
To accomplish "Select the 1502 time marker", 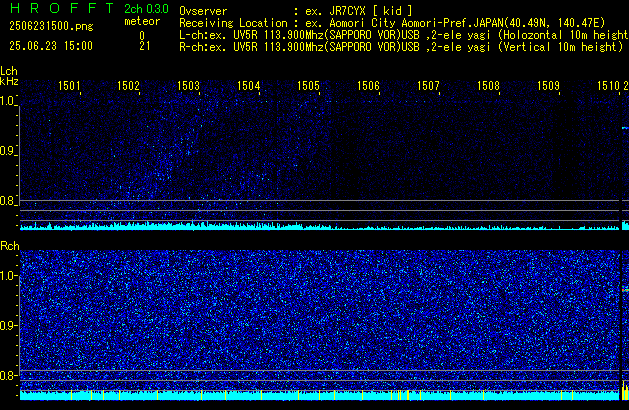I will (x=128, y=86).
